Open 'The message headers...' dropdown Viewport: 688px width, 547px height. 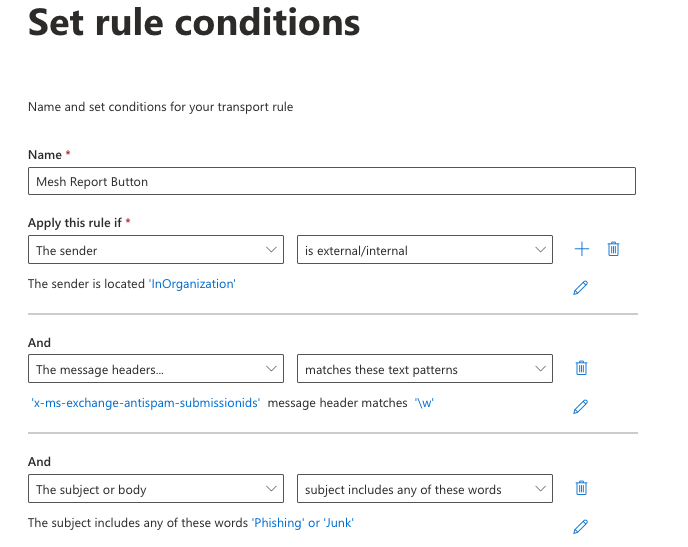(157, 370)
